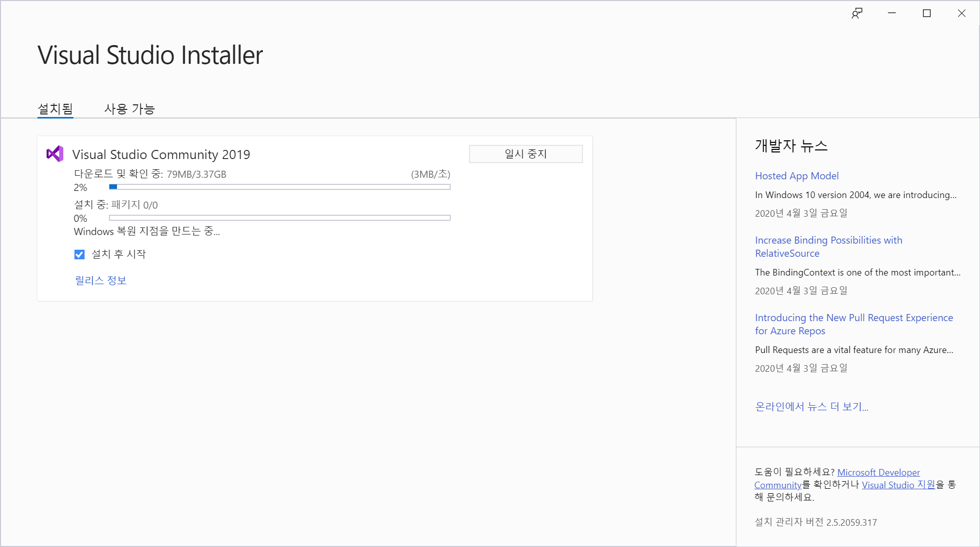Maximize the installer window
This screenshot has width=980, height=547.
[x=927, y=14]
